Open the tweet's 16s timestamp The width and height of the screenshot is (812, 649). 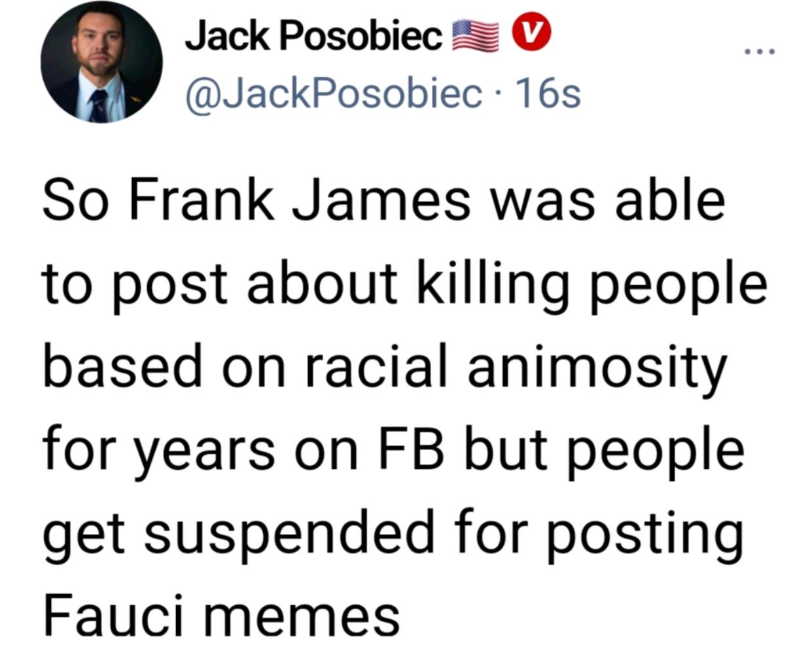(x=548, y=94)
